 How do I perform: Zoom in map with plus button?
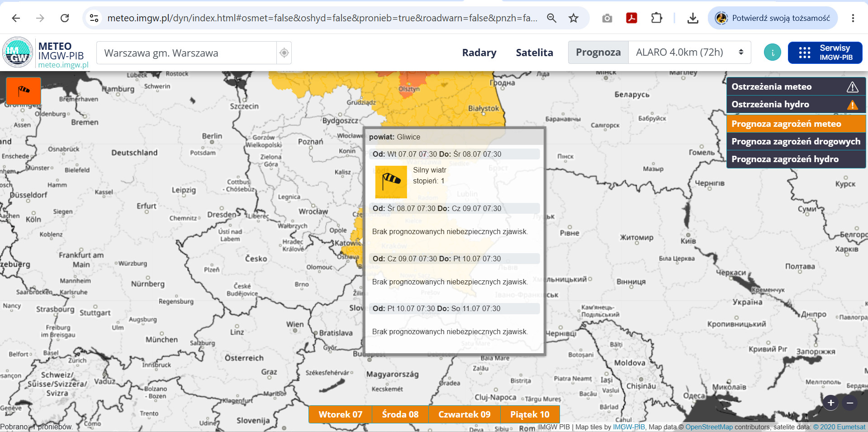tap(831, 403)
